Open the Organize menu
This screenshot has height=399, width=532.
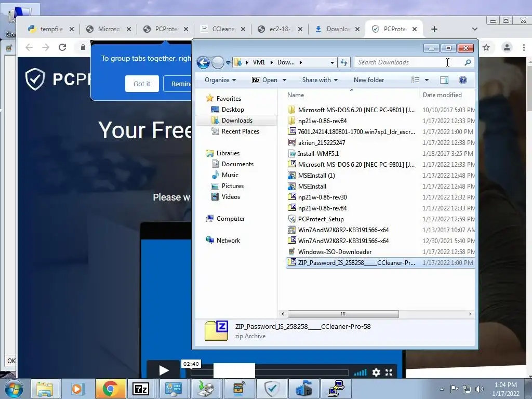[x=220, y=80]
